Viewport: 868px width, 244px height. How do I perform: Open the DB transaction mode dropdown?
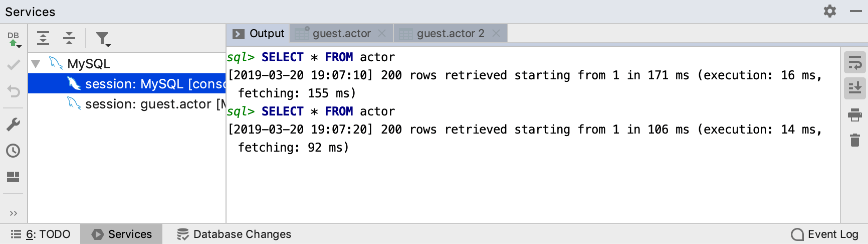click(x=14, y=39)
